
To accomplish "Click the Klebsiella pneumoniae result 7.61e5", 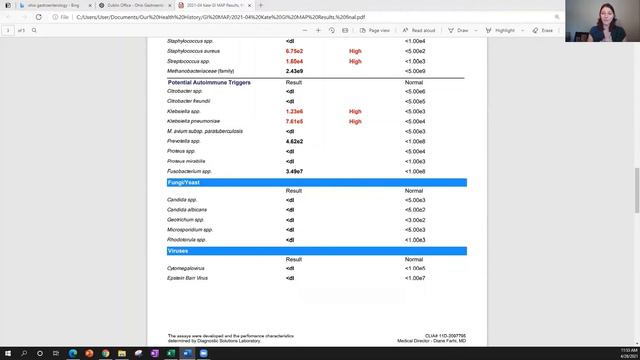I will 294,121.
